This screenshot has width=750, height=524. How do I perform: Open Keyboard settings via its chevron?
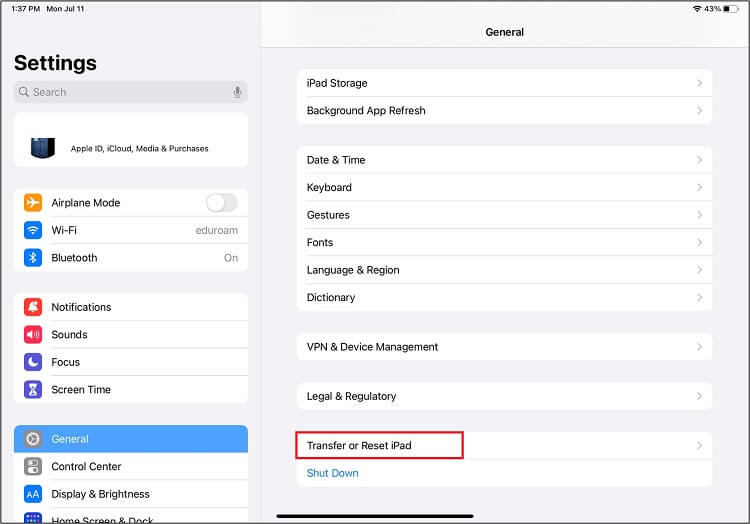click(699, 187)
